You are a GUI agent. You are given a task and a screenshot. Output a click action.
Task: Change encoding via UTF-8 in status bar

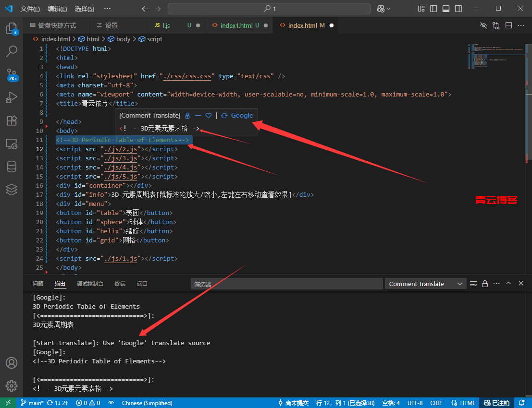(415, 403)
